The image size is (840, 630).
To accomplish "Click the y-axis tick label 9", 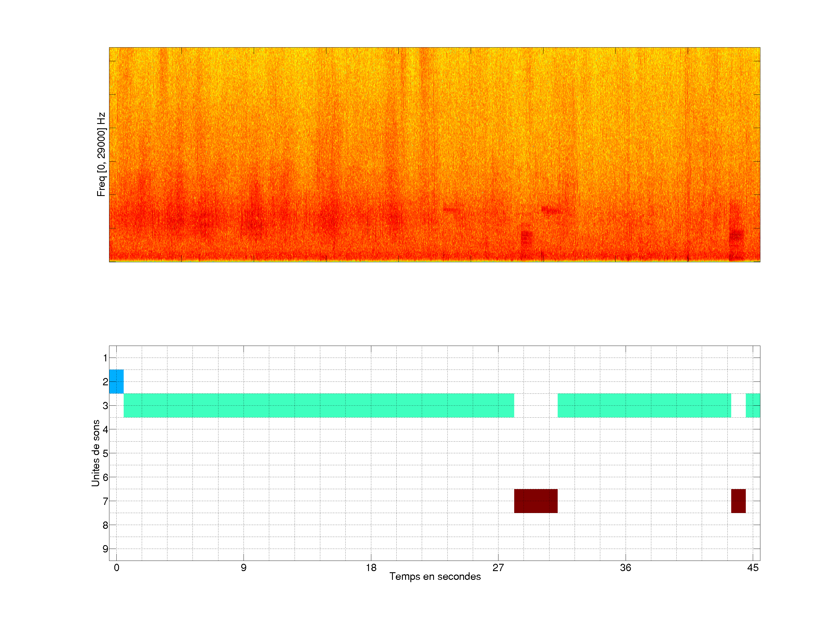I will coord(105,549).
